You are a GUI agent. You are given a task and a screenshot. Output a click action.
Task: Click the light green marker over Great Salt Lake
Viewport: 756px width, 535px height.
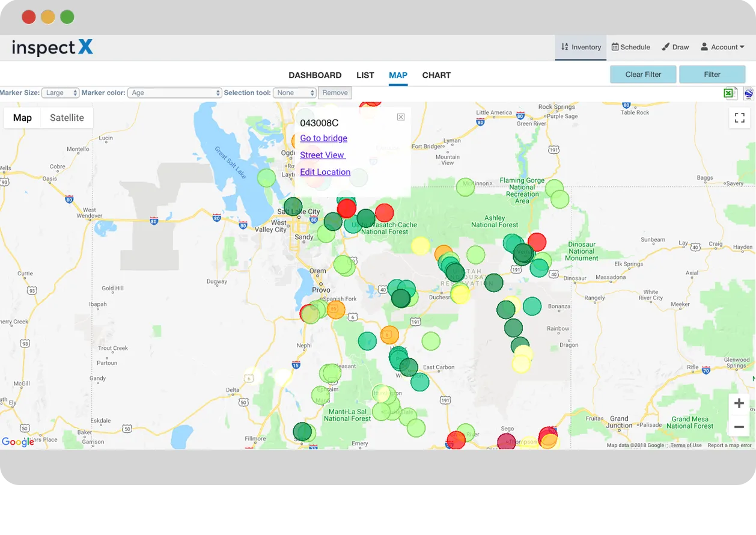click(x=266, y=178)
